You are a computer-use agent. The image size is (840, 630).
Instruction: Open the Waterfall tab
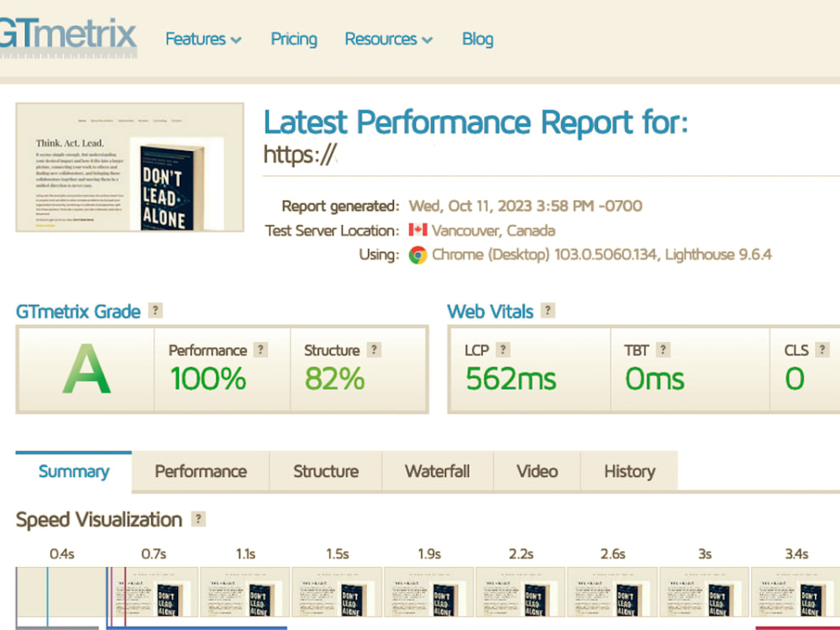click(438, 471)
